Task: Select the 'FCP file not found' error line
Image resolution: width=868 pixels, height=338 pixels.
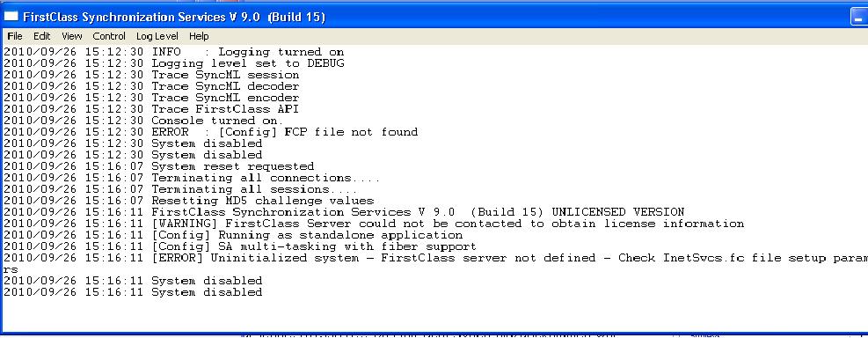Action: pos(210,132)
